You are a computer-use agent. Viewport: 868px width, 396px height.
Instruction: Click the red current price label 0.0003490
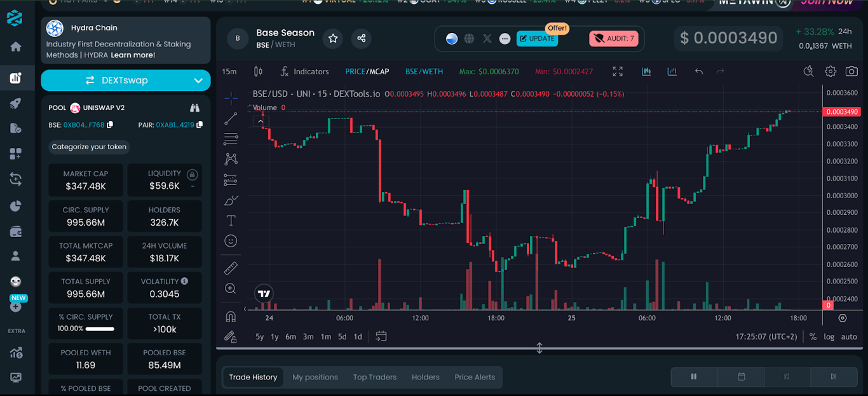[x=841, y=112]
